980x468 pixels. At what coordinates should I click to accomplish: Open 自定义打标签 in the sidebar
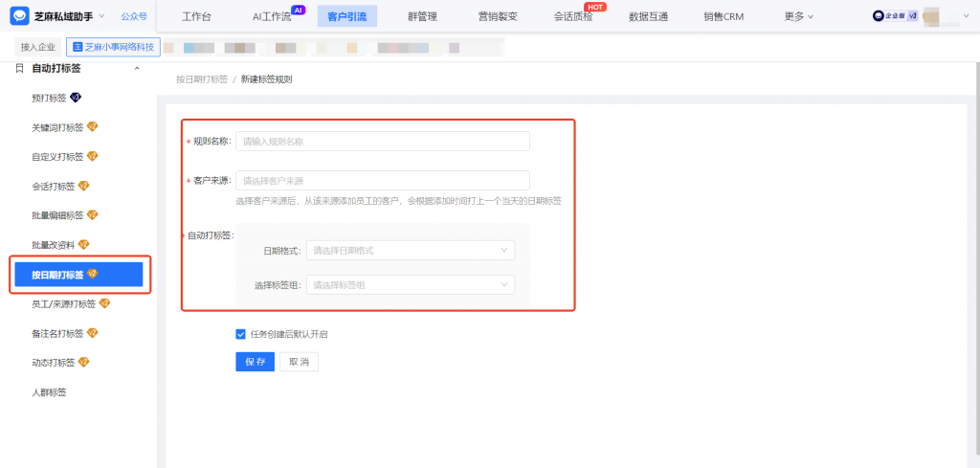[x=57, y=157]
